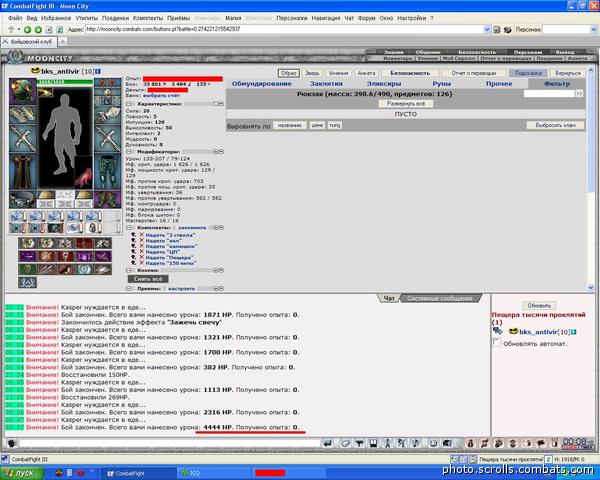Toggle "Обновлять автомат." checkbox
The width and height of the screenshot is (600, 480).
point(496,343)
